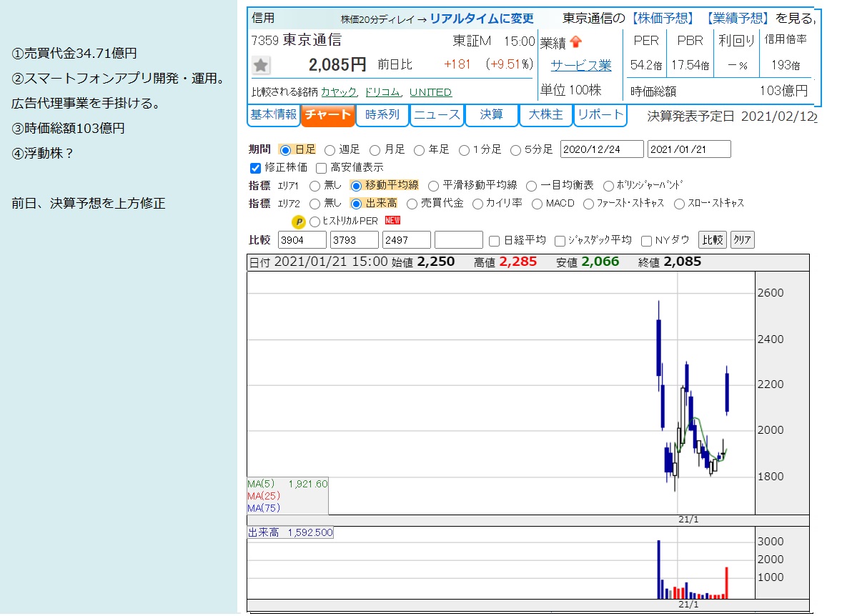Open the 株価予想 link

[663, 19]
